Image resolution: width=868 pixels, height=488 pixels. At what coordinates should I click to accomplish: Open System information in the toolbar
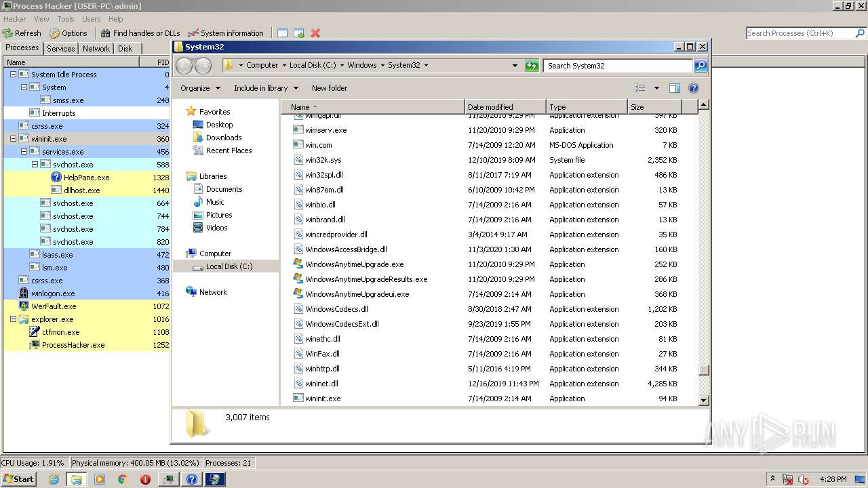226,33
